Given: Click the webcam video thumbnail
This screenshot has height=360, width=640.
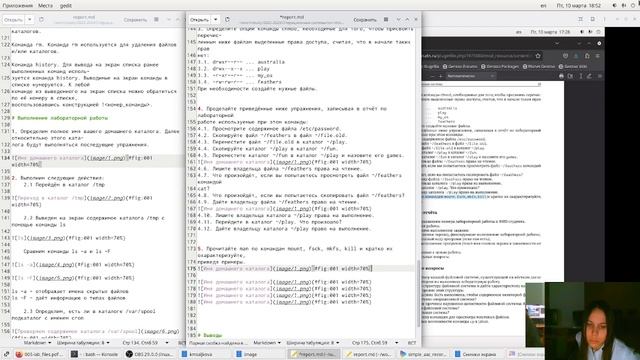Looking at the screenshot, I should click(x=592, y=321).
